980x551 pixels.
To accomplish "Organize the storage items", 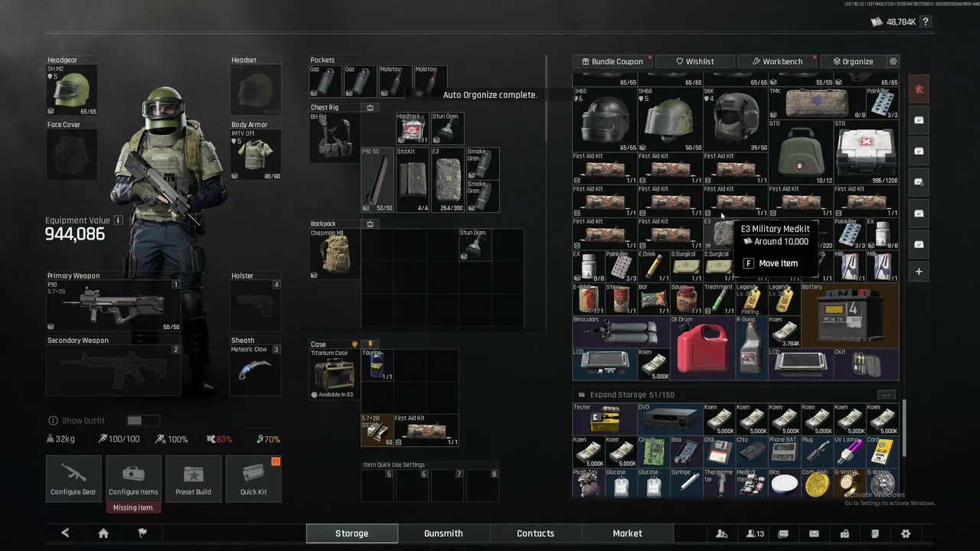I will 852,61.
